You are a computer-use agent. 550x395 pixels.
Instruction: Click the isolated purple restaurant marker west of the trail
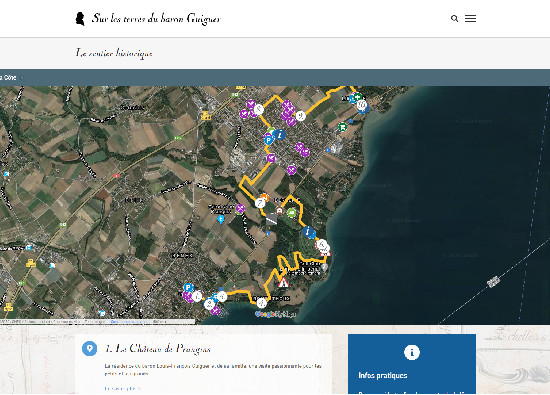tap(240, 209)
